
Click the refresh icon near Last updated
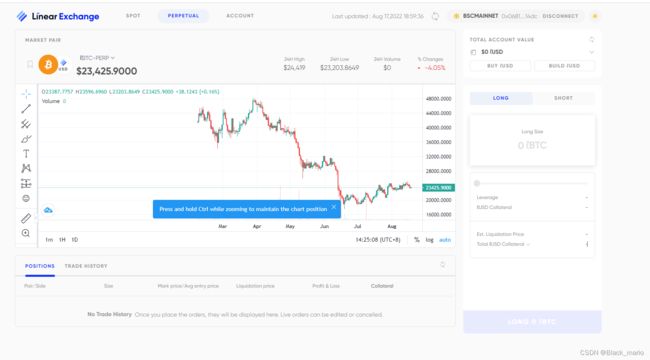pos(435,16)
